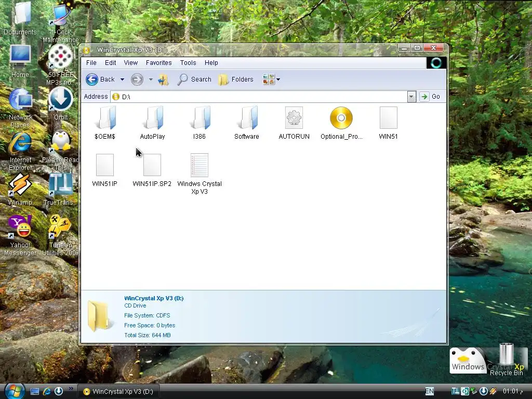532x399 pixels.
Task: Maximize the WinCrystal Xp V3 window
Action: tap(417, 48)
